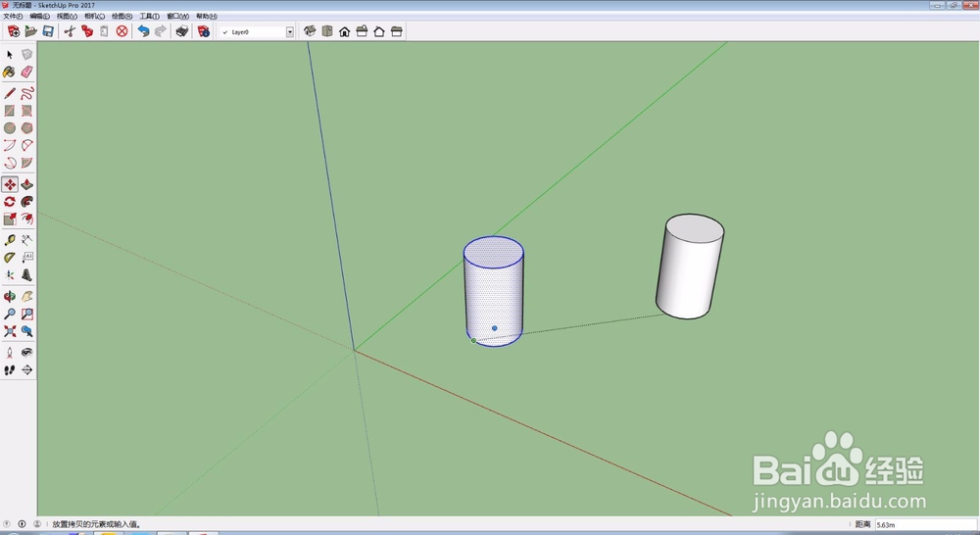
Task: Select the 3 Point Arc tool
Action: [x=10, y=163]
